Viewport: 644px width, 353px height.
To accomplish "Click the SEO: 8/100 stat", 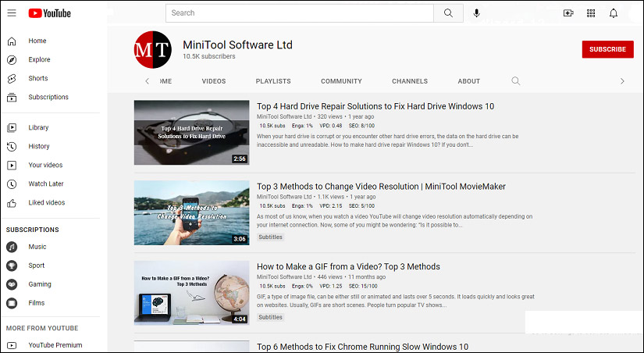I will point(362,126).
